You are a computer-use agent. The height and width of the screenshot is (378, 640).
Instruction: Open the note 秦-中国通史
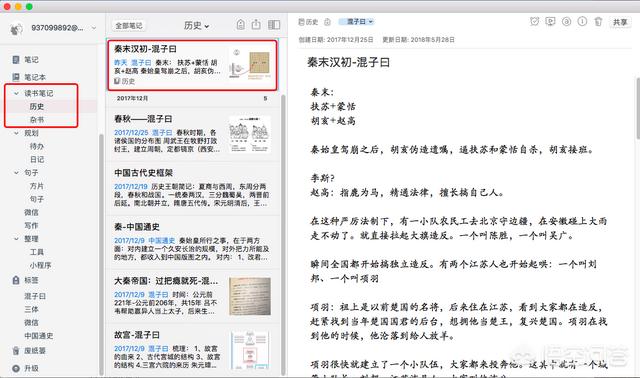[x=192, y=242]
